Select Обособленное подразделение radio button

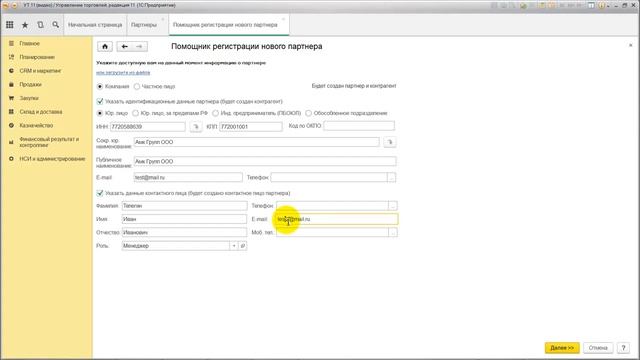(x=309, y=113)
